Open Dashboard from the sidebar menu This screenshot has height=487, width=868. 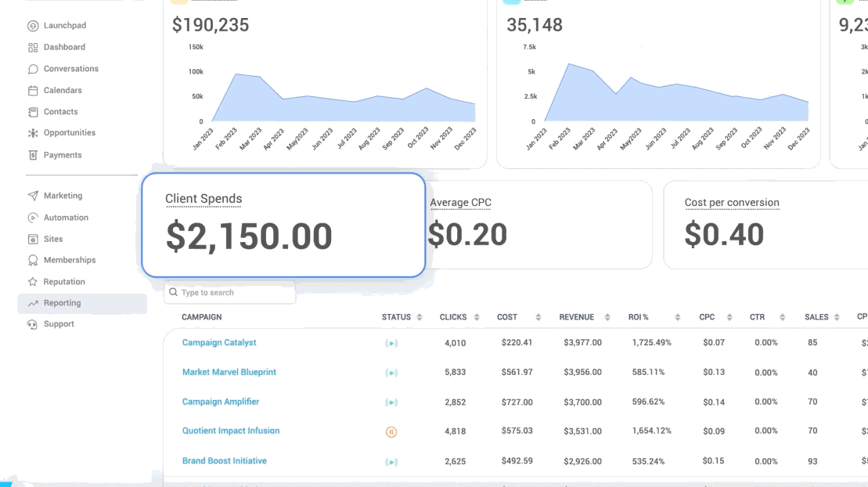(64, 47)
